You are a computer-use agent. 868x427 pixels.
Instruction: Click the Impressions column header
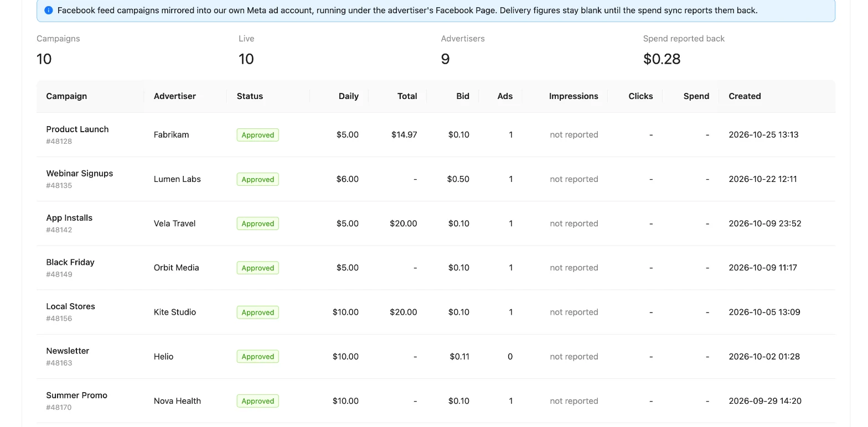coord(573,96)
